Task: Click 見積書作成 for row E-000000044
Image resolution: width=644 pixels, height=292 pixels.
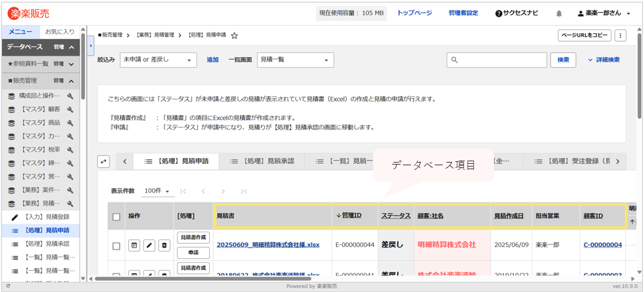Action: 193,238
